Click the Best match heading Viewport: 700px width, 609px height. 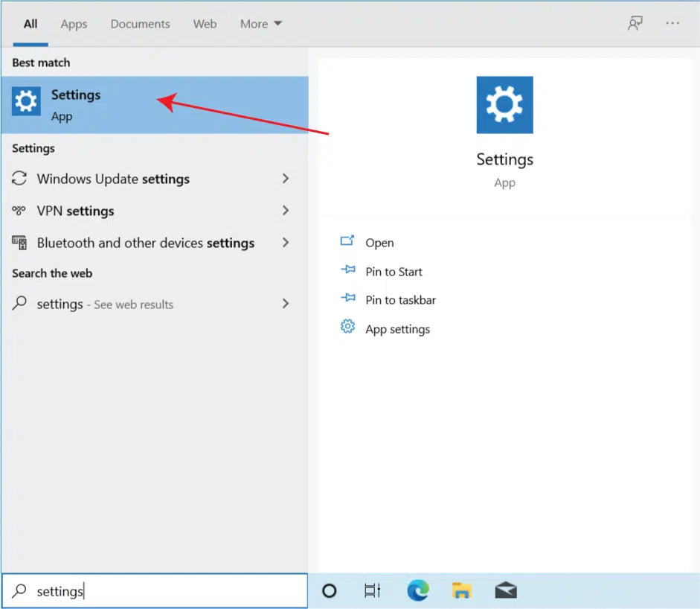[x=41, y=63]
